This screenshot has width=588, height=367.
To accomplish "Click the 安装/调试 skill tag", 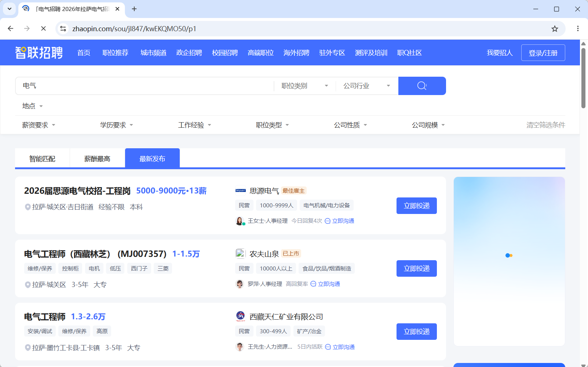I will click(40, 331).
